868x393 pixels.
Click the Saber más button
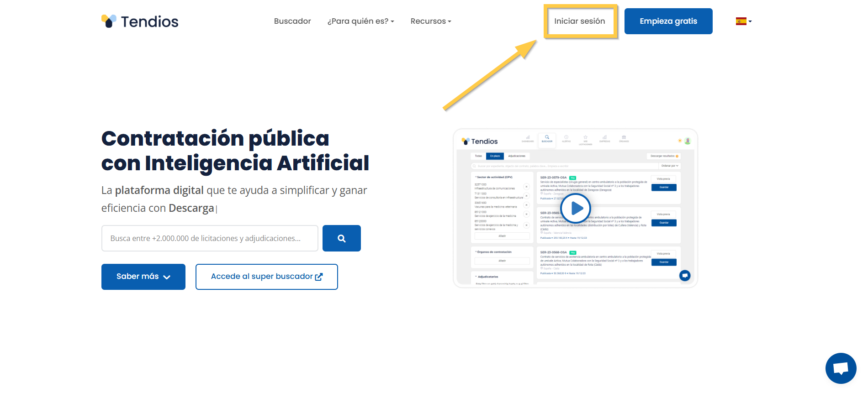click(143, 277)
